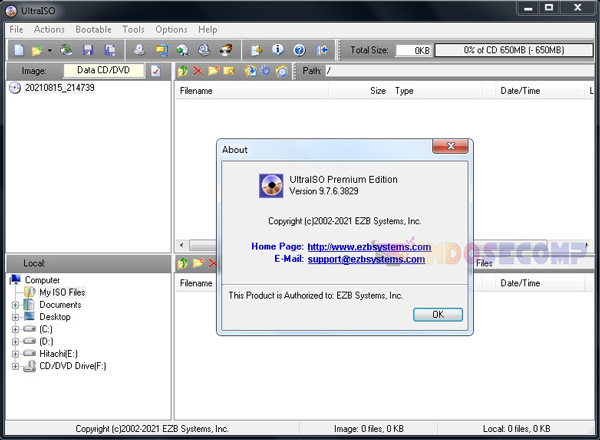Open the Bootable menu

tap(93, 29)
